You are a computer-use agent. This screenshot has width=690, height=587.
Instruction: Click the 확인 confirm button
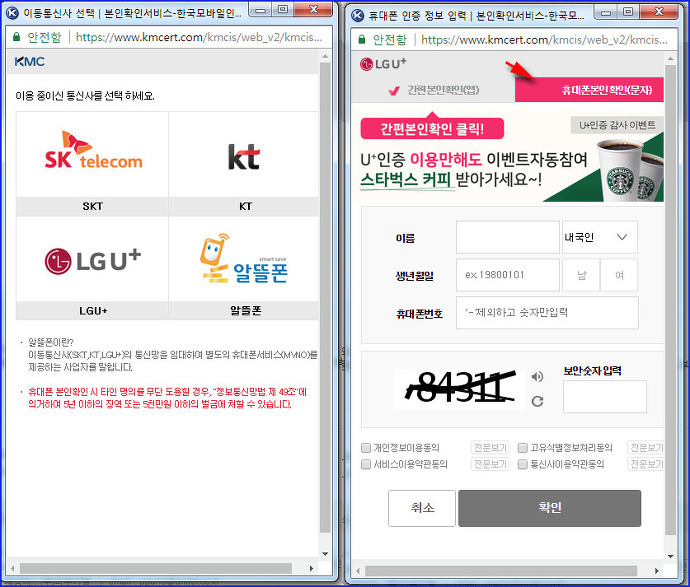click(x=550, y=508)
